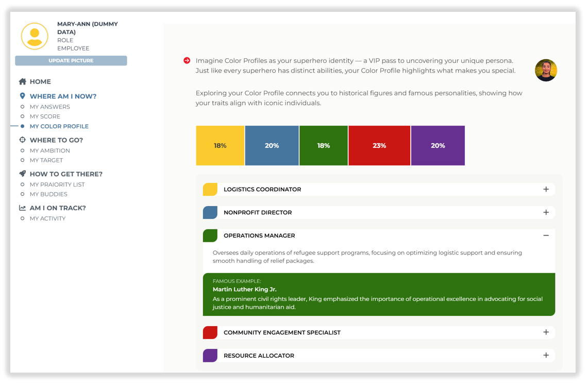The height and width of the screenshot is (385, 588).
Task: Expand Community Engagement Specialist with plus icon
Action: 546,332
